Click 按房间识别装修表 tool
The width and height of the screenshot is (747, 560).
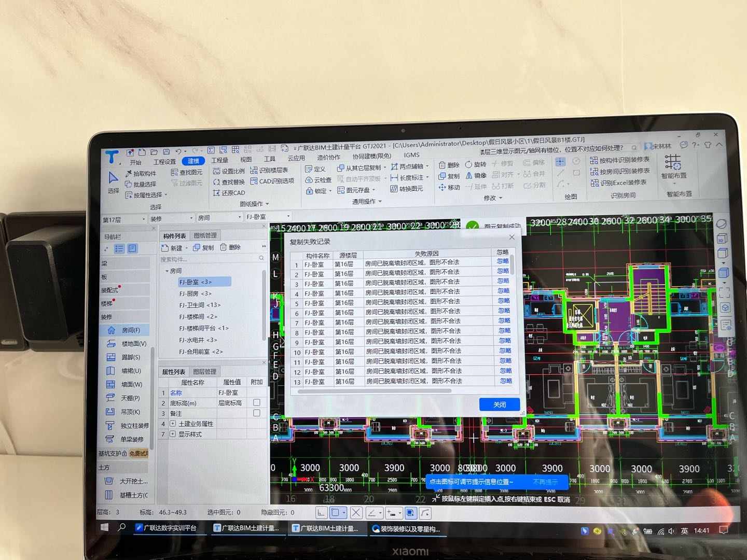620,171
